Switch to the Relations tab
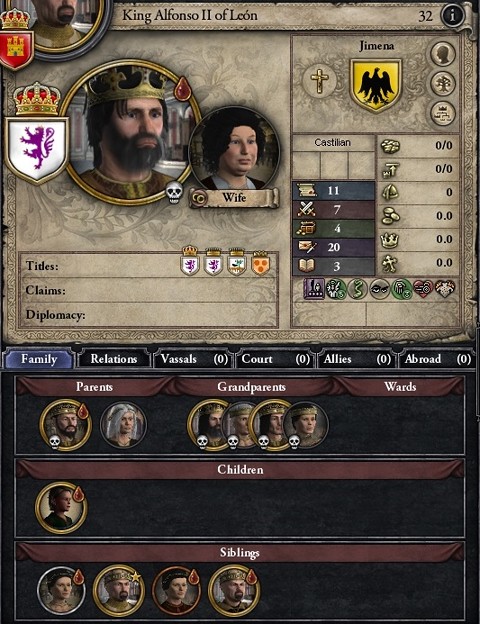 [114, 359]
